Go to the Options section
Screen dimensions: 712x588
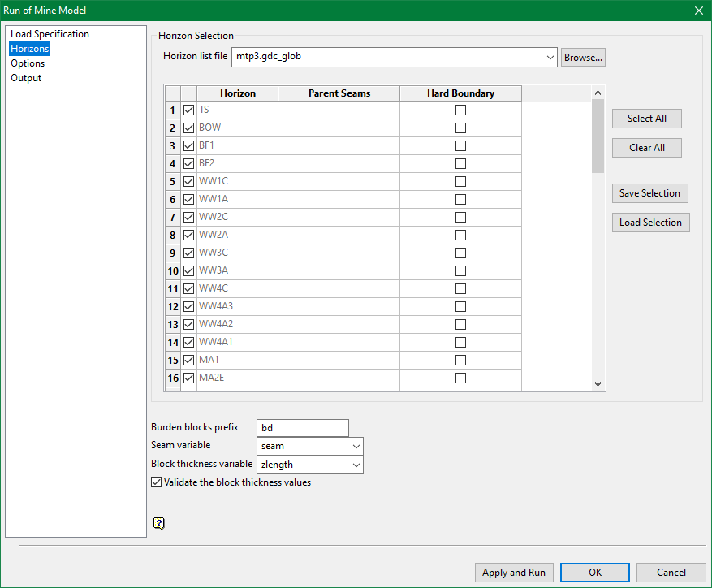pos(28,63)
